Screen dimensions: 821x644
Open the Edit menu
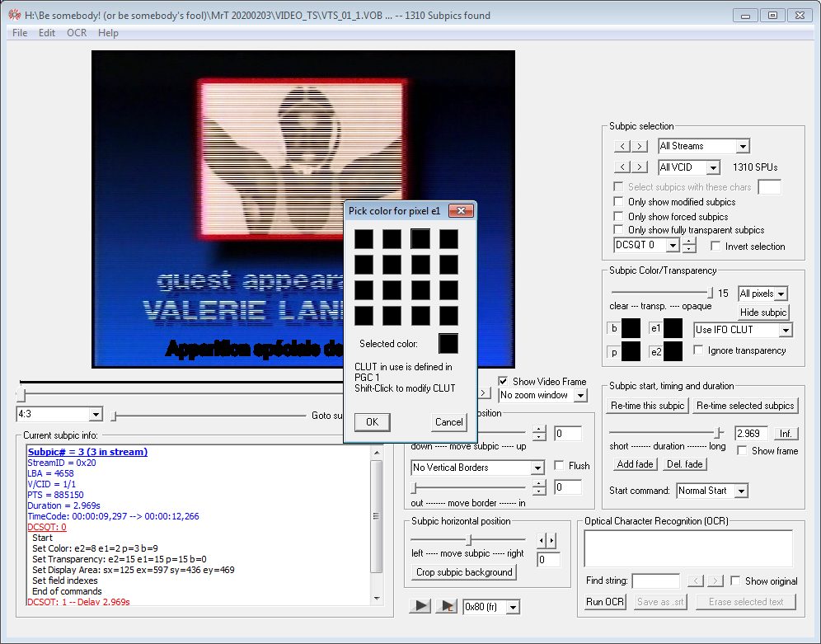click(47, 32)
